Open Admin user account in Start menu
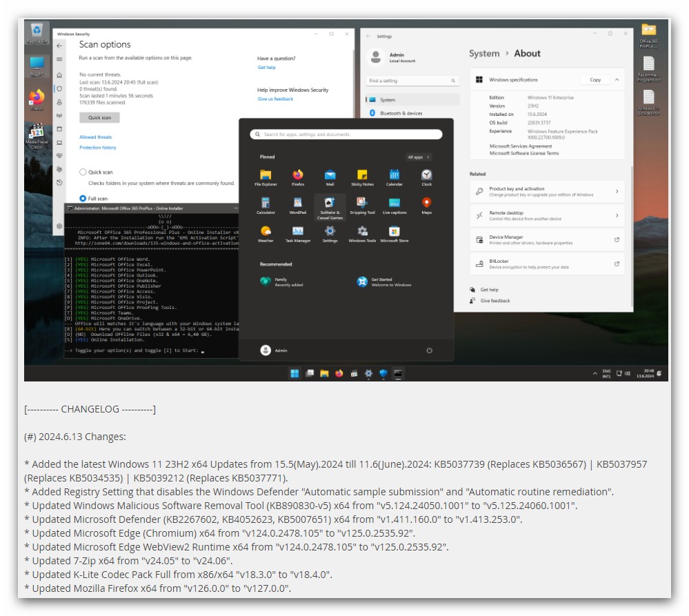 tap(274, 350)
